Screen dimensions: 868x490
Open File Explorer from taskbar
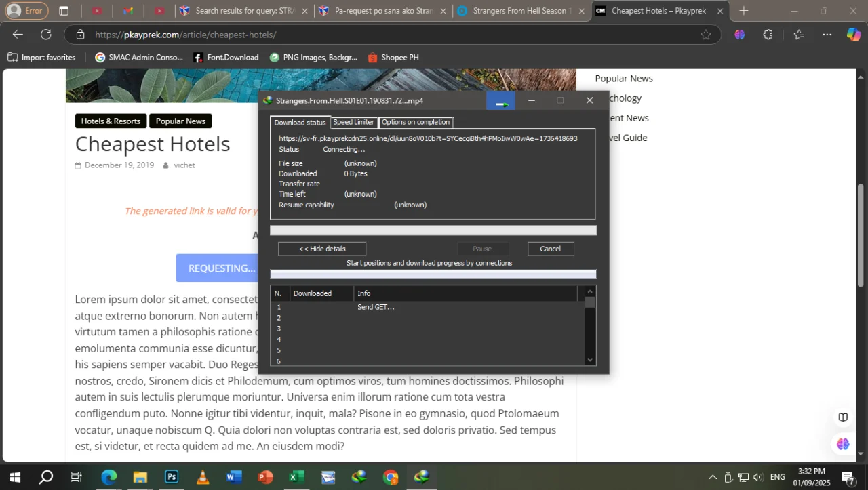140,477
